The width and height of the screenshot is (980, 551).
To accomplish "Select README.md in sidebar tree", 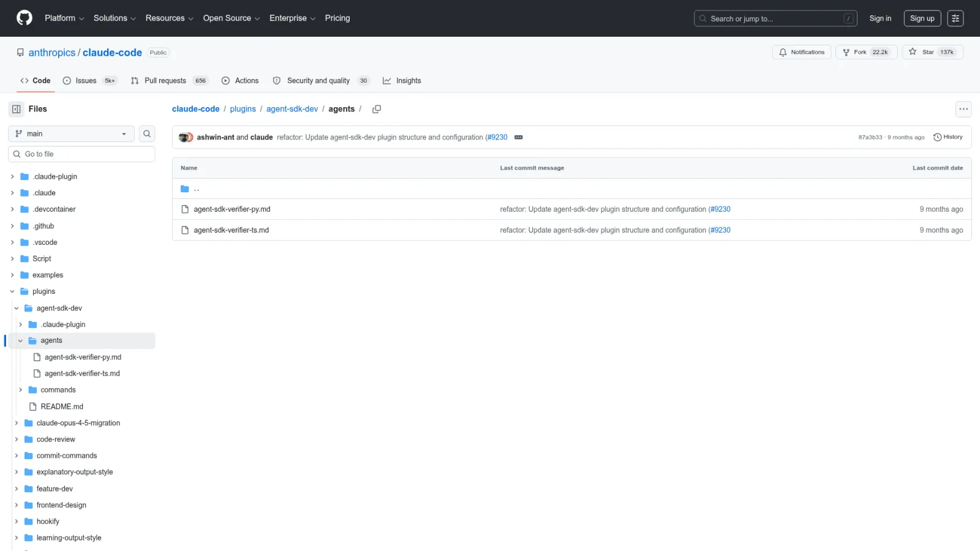I will 62,407.
